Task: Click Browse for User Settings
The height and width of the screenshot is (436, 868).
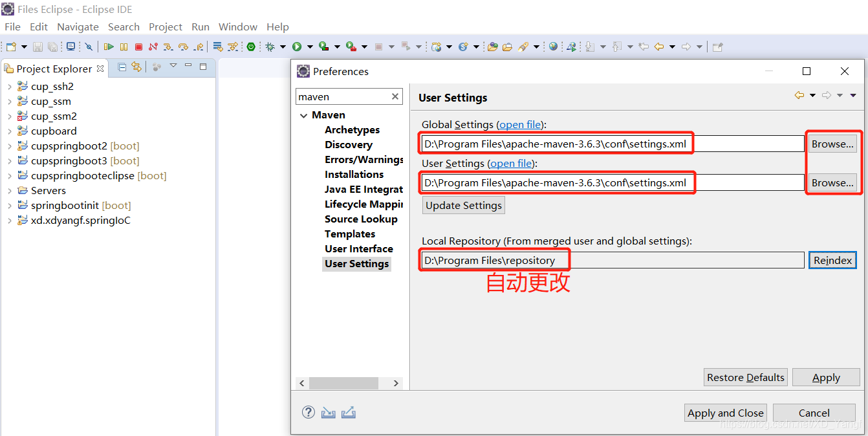Action: pos(832,182)
